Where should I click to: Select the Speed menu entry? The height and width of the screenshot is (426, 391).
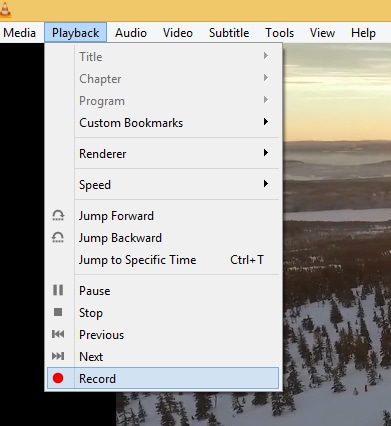[163, 185]
